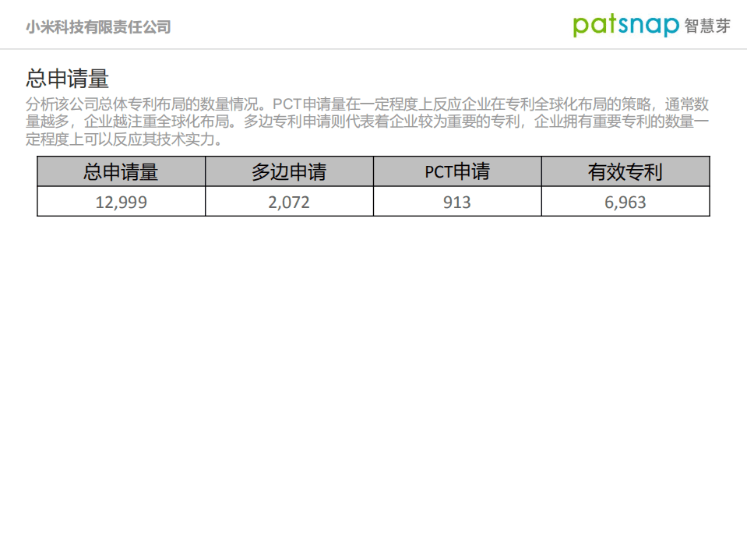
Task: Select the value 2,072 in the table
Action: 289,202
